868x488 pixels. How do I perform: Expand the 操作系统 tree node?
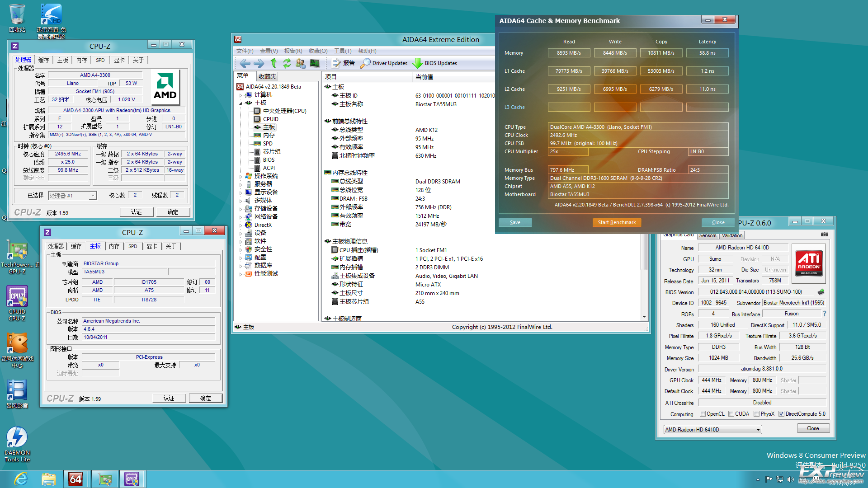click(x=241, y=176)
